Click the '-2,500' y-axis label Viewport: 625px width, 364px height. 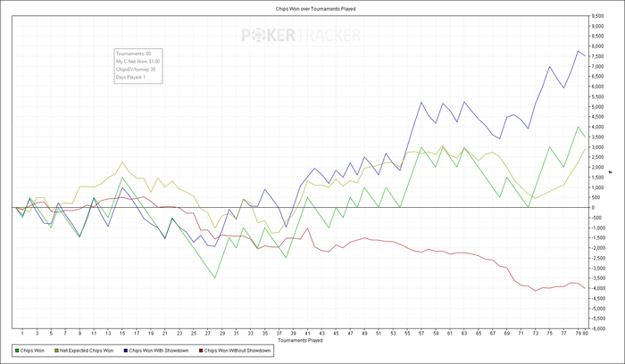click(598, 258)
